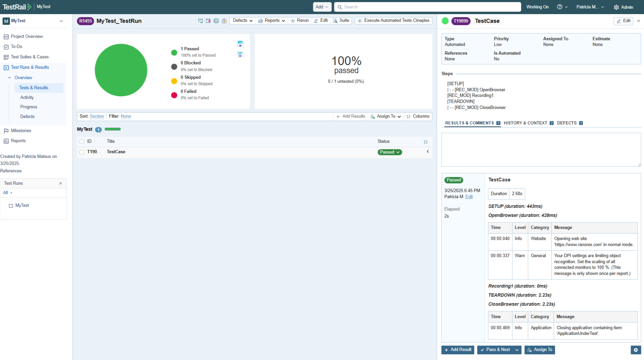Click the print icon in run toolbar
Viewport: 644px width, 360px height.
(216, 21)
